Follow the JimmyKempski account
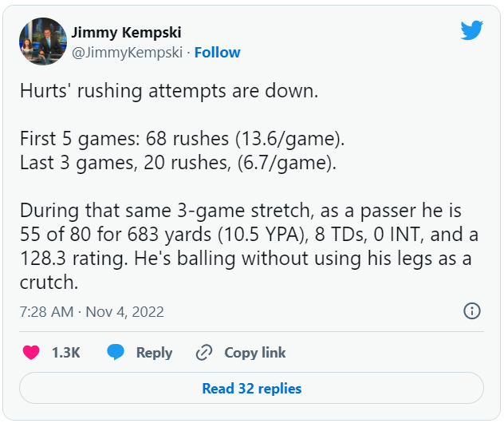This screenshot has width=504, height=423. tap(217, 53)
